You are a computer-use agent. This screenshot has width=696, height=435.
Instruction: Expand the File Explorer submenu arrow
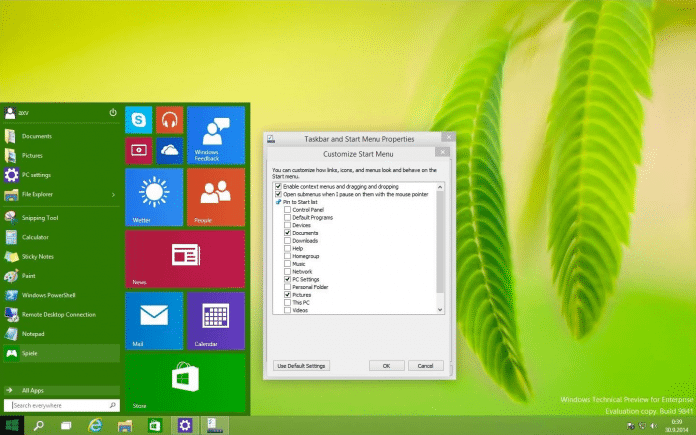click(x=113, y=194)
